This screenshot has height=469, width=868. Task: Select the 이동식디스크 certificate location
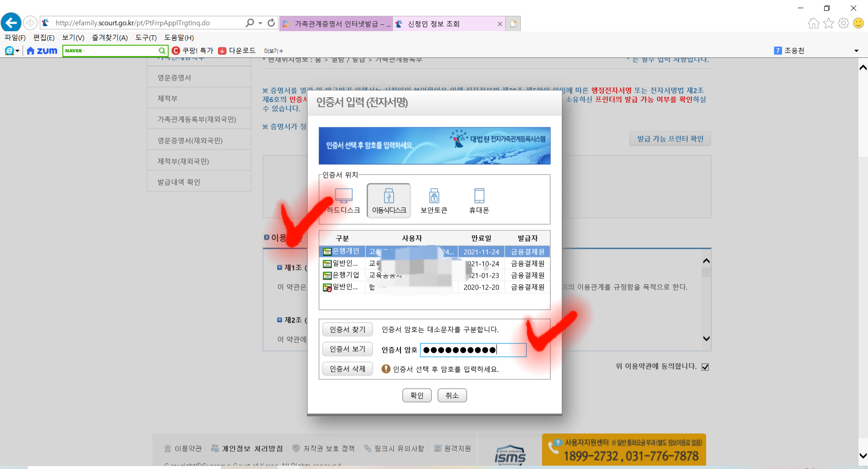389,201
